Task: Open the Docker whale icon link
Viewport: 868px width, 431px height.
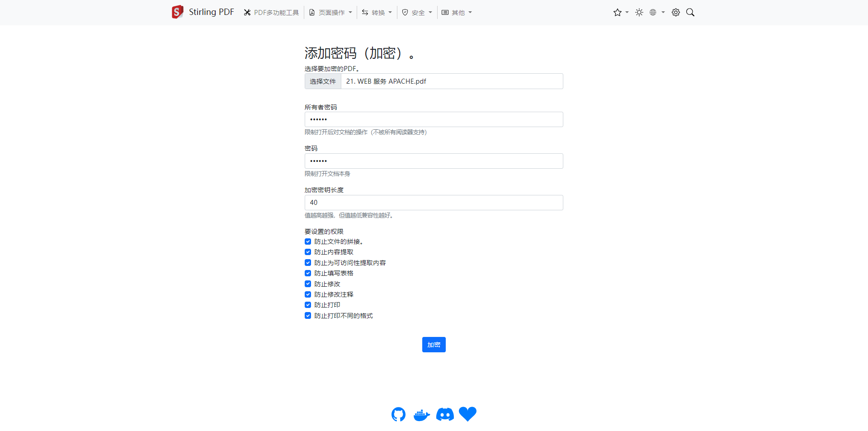Action: 422,415
